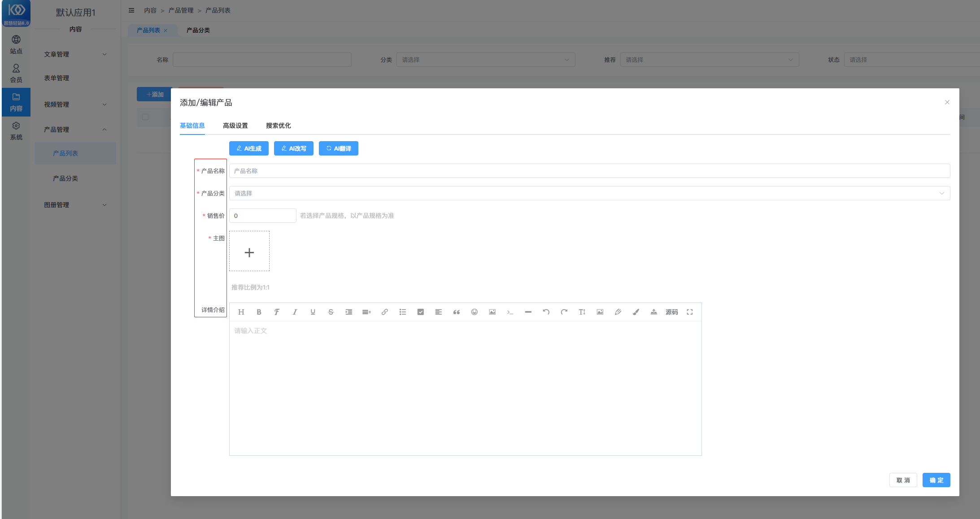This screenshot has width=980, height=519.
Task: Click image icon beside the emoji icon
Action: (x=492, y=312)
